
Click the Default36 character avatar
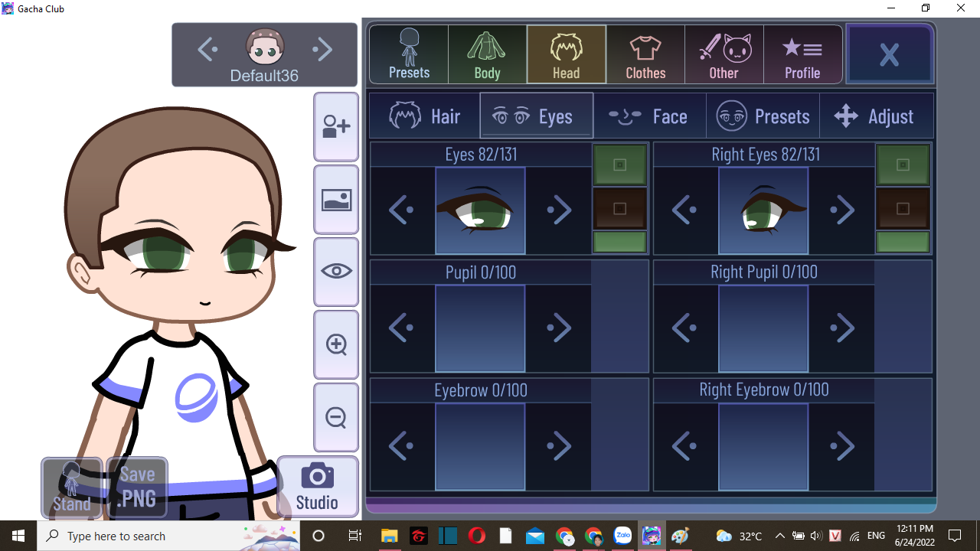point(265,47)
